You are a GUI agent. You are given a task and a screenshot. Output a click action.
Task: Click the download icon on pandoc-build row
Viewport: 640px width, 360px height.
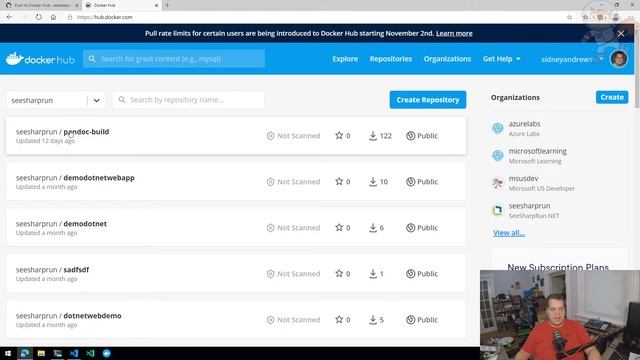point(373,136)
